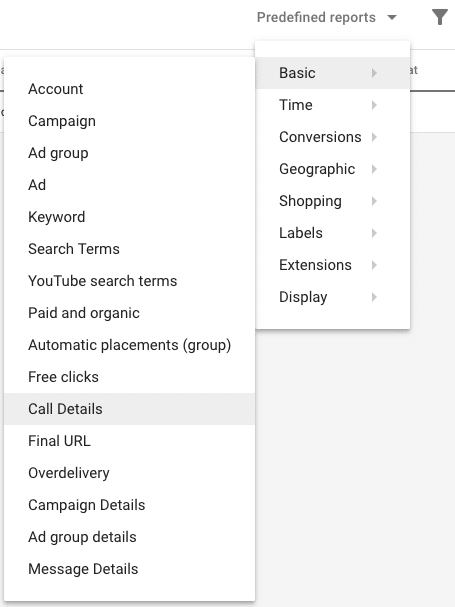Select the Account report
Viewport: 455px width, 607px height.
click(x=130, y=89)
